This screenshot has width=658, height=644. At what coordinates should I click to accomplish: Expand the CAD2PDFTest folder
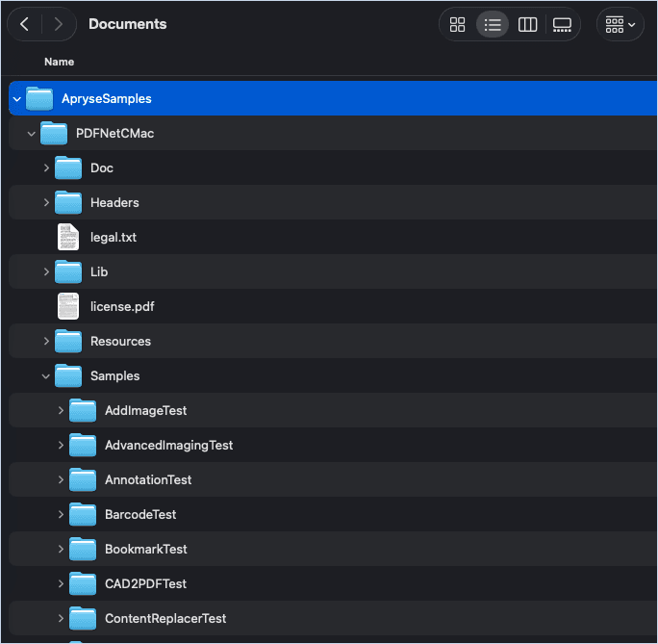tap(61, 583)
